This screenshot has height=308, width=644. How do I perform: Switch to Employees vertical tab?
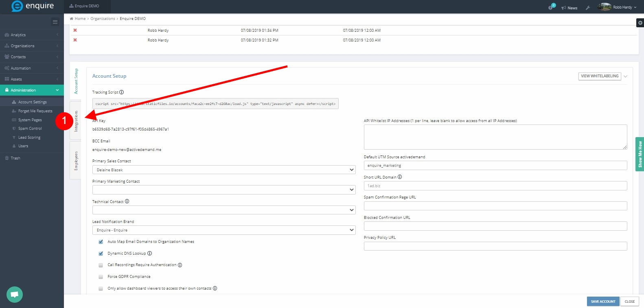76,161
